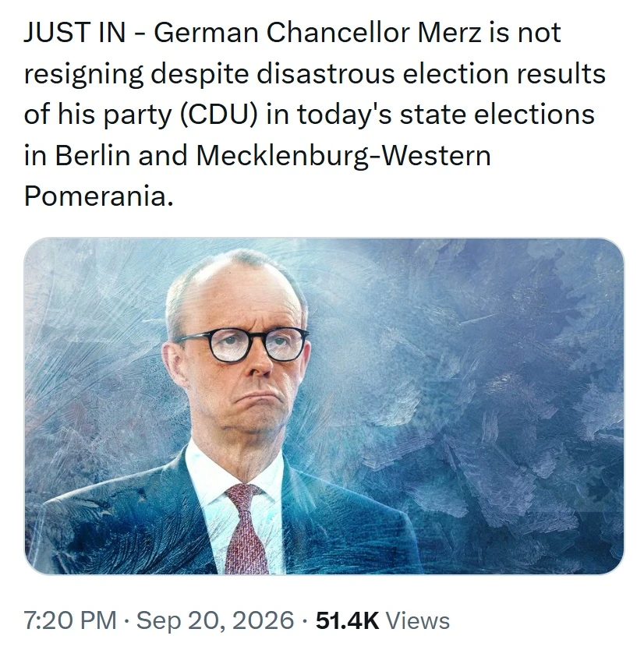
Task: Click the word Views after 51.4K
Action: [418, 620]
